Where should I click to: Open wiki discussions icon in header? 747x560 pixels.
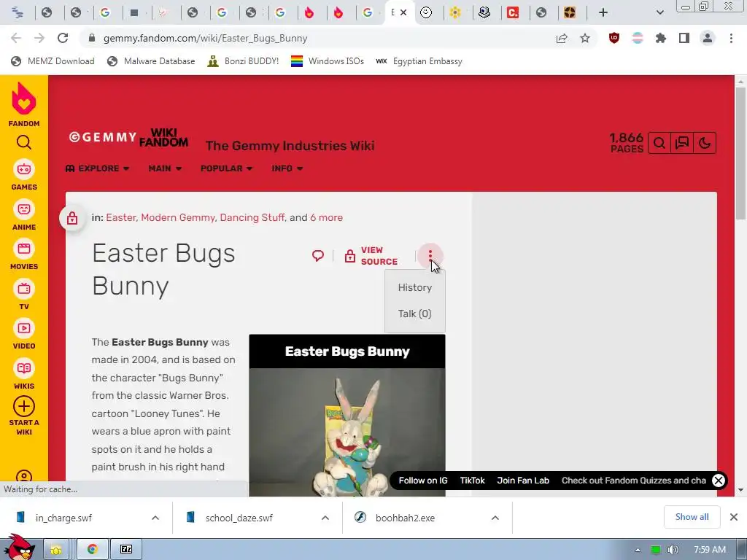tap(682, 143)
